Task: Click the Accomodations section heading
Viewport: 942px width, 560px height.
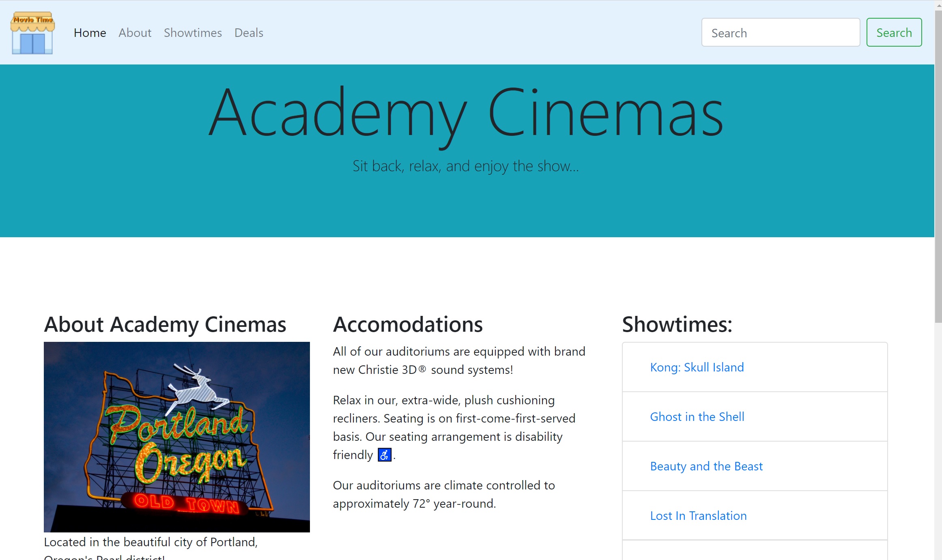Action: (408, 324)
